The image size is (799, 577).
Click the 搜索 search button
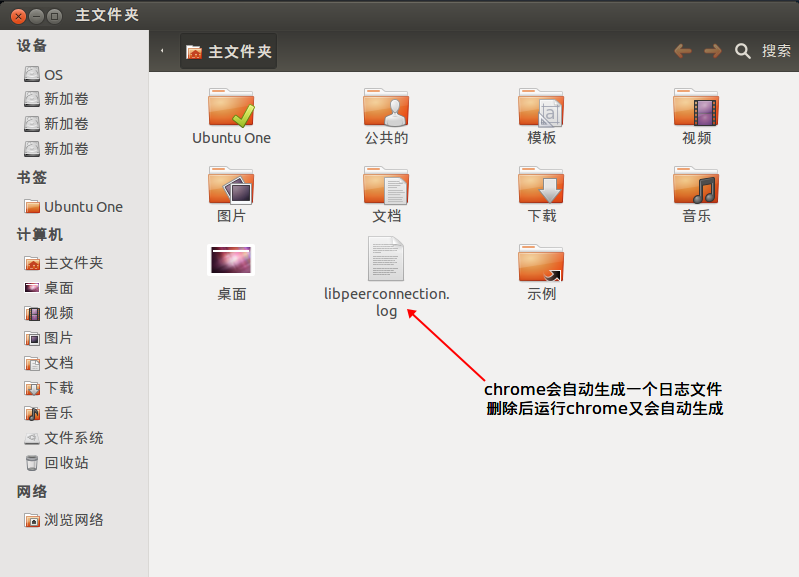point(763,51)
